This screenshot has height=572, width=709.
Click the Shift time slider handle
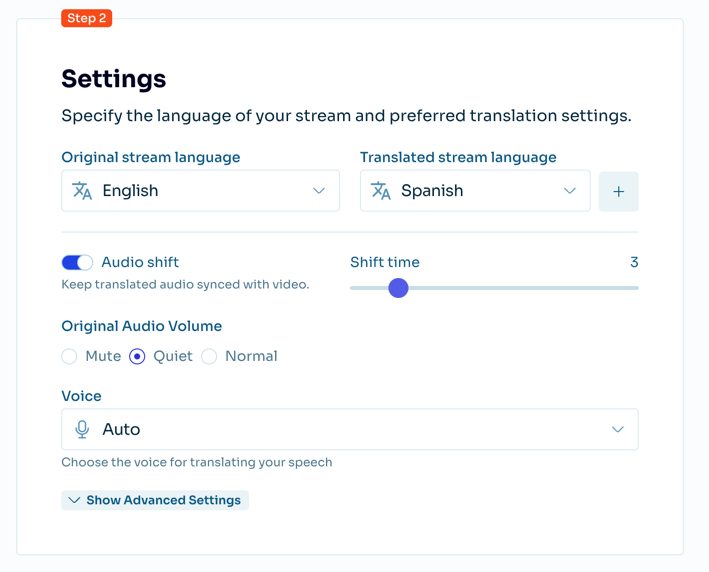398,288
